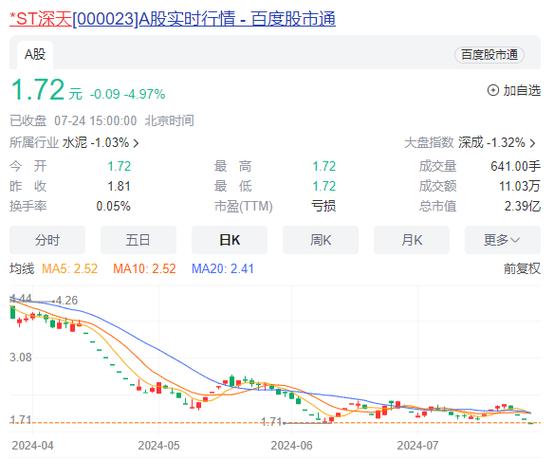Click the 2024-04 date axis label
Image resolution: width=554 pixels, height=459 pixels.
click(x=33, y=446)
